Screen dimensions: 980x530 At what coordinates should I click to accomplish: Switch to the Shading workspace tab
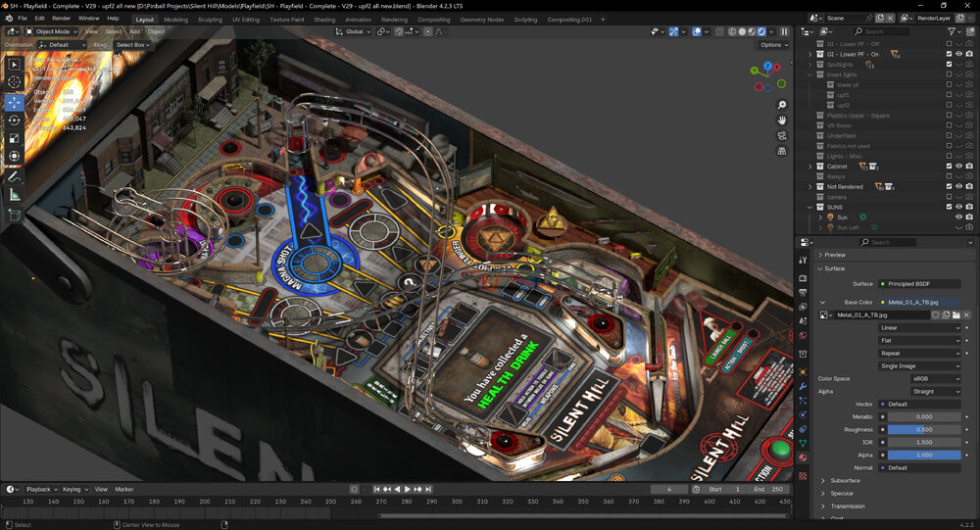(324, 20)
